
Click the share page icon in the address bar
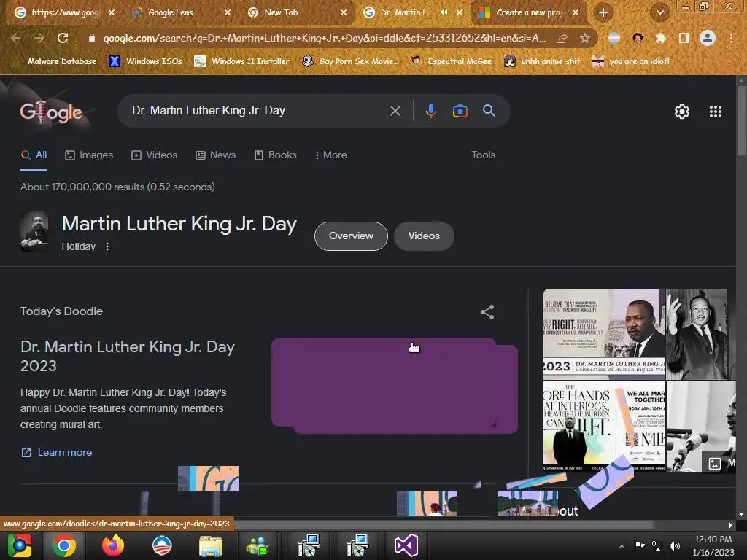tap(562, 38)
